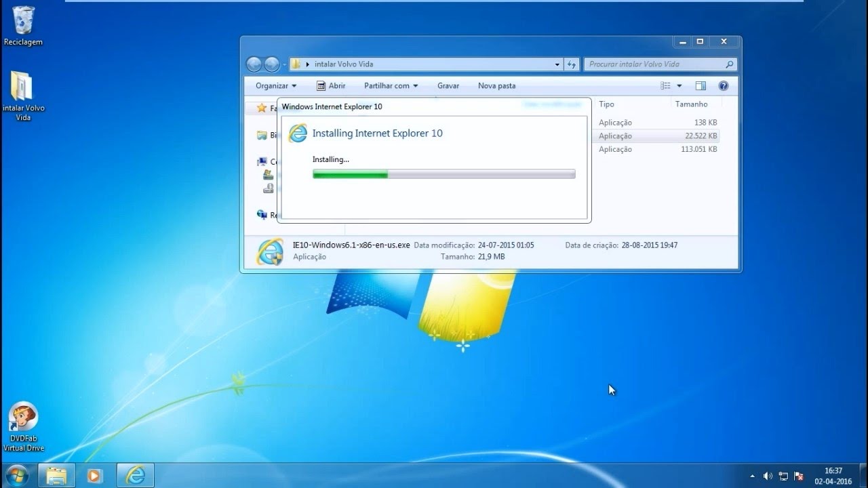Click the Show desktop strip
Screen dimensions: 868x488
pos(863,476)
